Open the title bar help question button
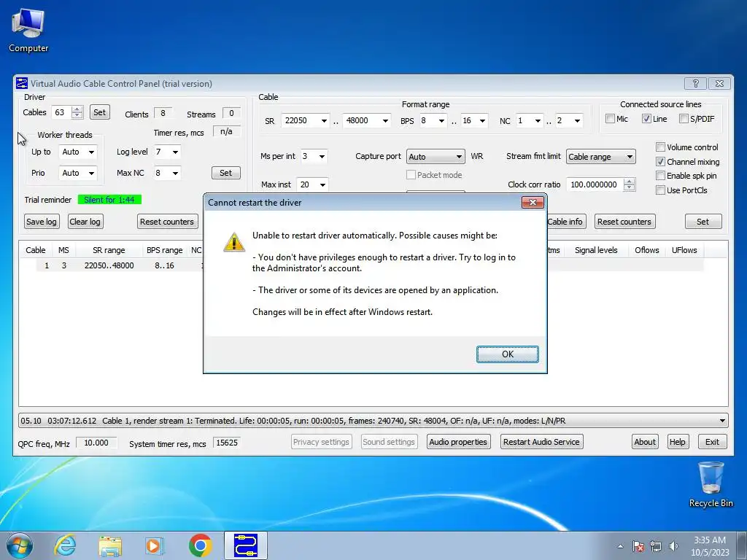Screen dimensions: 747x560 pos(695,83)
